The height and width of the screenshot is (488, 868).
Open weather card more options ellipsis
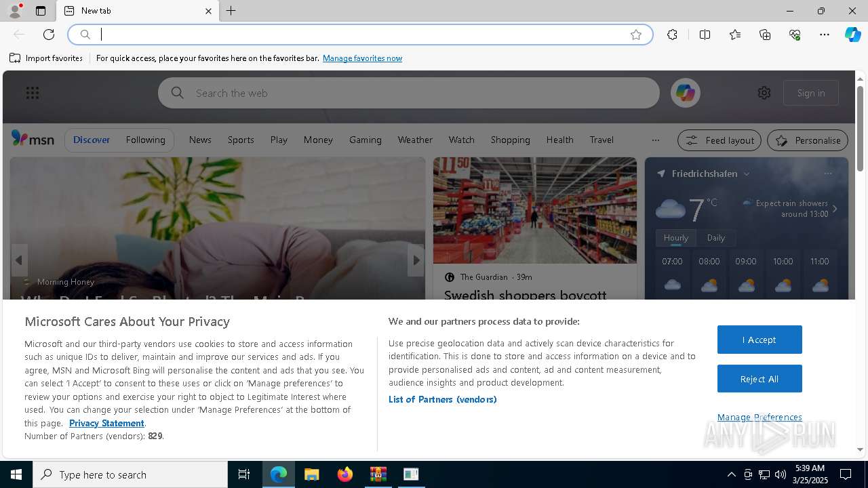click(827, 174)
